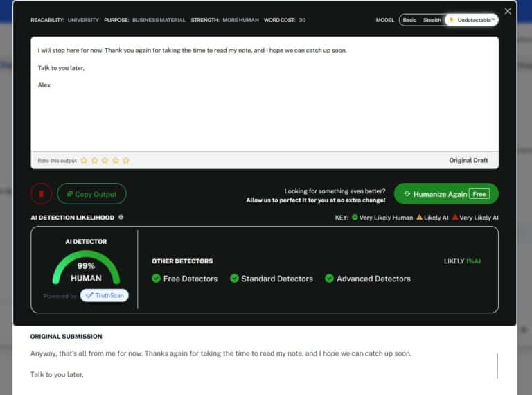
Task: Rate the output three stars
Action: pyautogui.click(x=105, y=160)
